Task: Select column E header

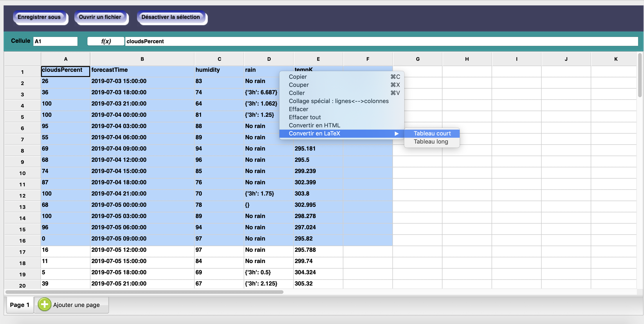Action: coord(318,59)
